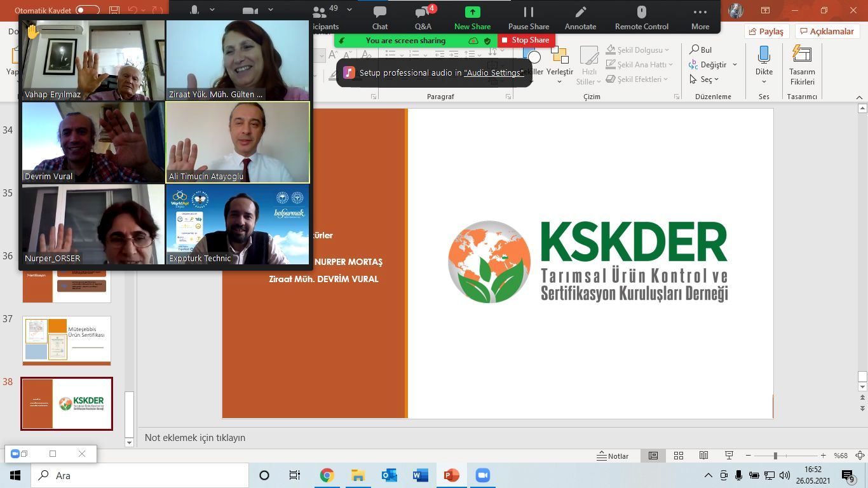
Task: Switch to Reading view
Action: (x=703, y=456)
